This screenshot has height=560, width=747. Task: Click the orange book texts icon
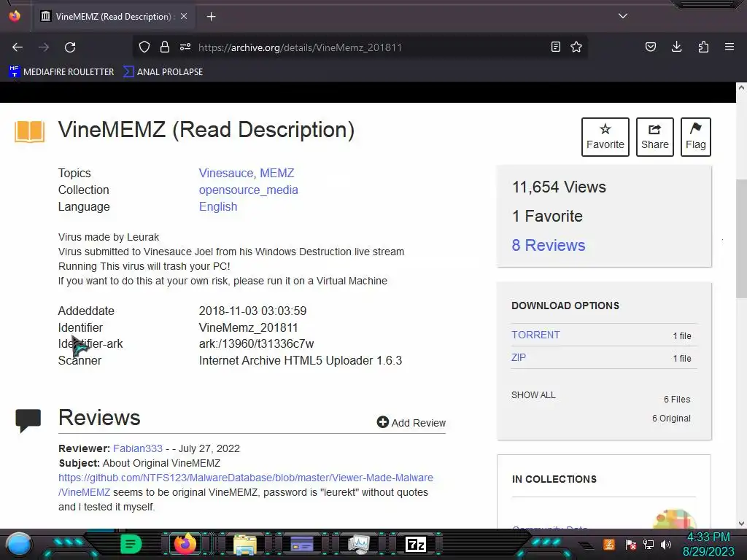click(x=29, y=131)
